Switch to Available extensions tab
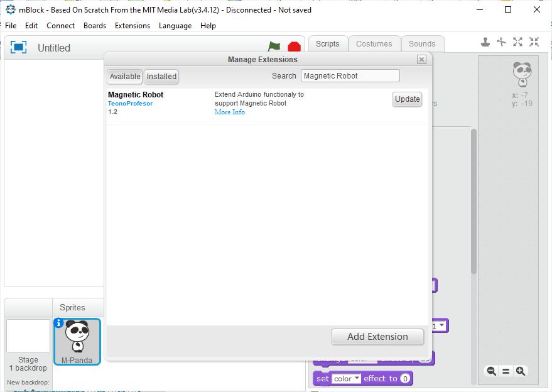552x392 pixels. click(x=124, y=77)
